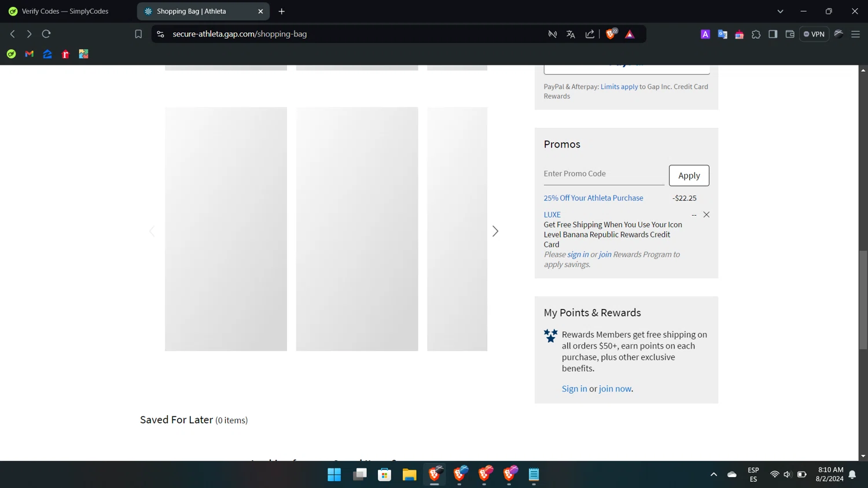This screenshot has width=868, height=488.
Task: Toggle the VPN button
Action: point(814,34)
